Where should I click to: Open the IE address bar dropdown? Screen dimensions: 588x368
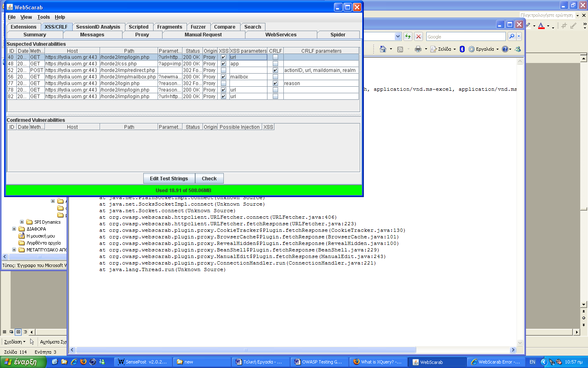398,36
